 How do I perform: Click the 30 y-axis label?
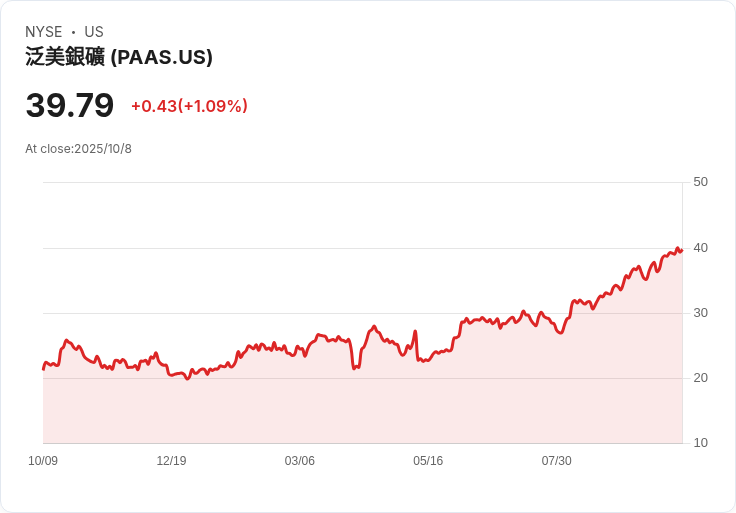(700, 313)
